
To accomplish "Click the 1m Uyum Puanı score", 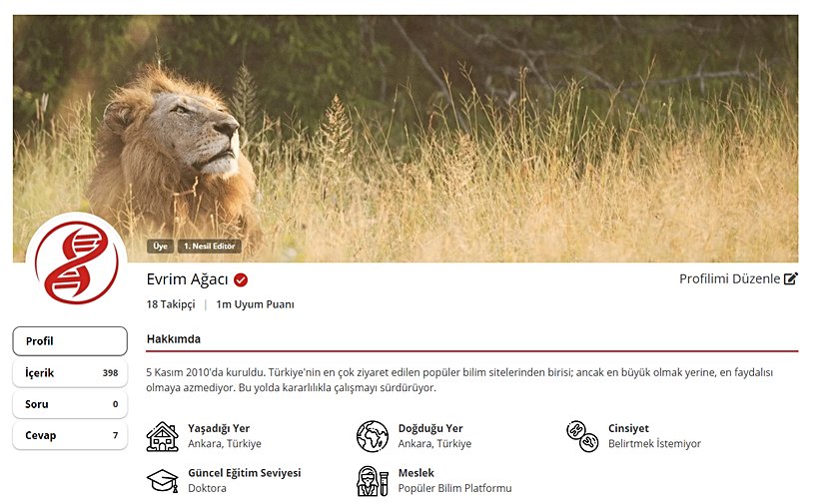I will 255,304.
